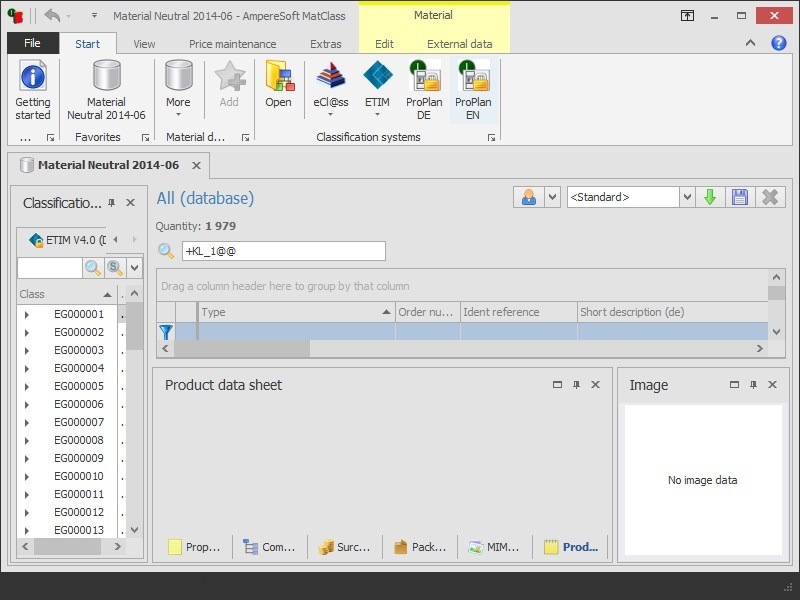This screenshot has width=800, height=600.
Task: Open the eCl@ss classification icon
Action: (x=331, y=90)
